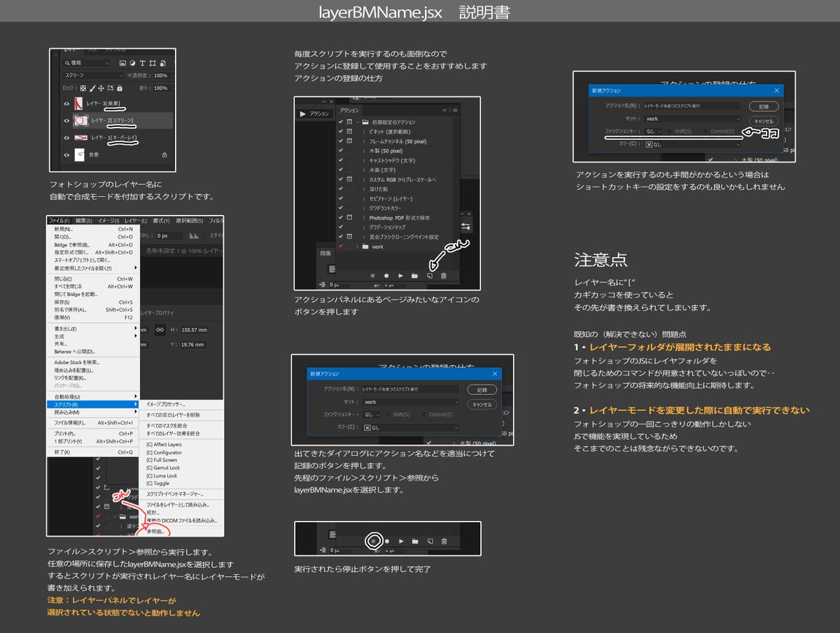Click the adjustment layer filter icon in Layers panel
Screen dimensions: 840x633
click(132, 63)
